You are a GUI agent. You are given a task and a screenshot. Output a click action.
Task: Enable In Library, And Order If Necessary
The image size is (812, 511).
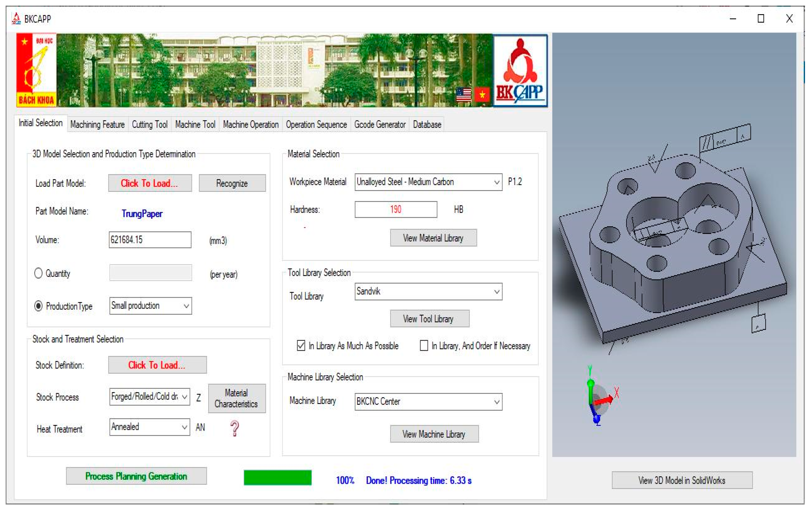coord(424,346)
